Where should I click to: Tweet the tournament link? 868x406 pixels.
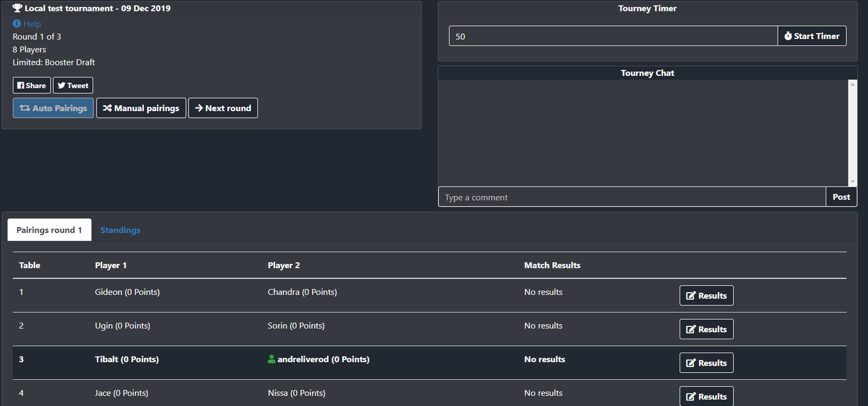point(73,86)
